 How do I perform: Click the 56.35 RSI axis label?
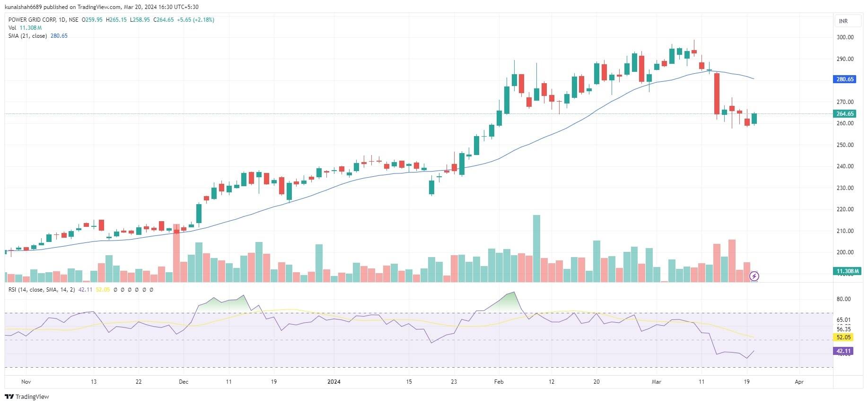click(843, 329)
